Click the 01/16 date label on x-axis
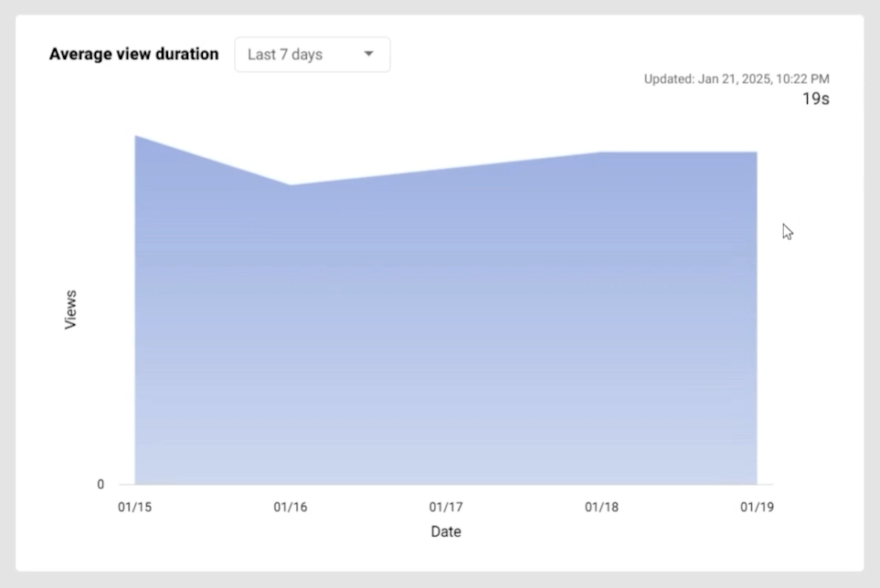The height and width of the screenshot is (588, 880). click(290, 508)
